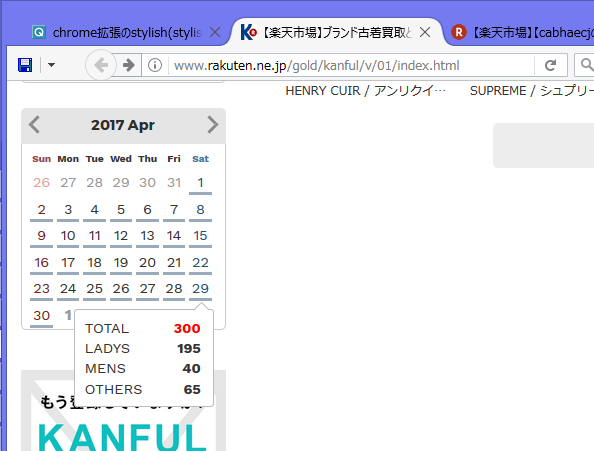Select April 11 on the calendar
Screen dimensions: 594x451
pyautogui.click(x=94, y=236)
